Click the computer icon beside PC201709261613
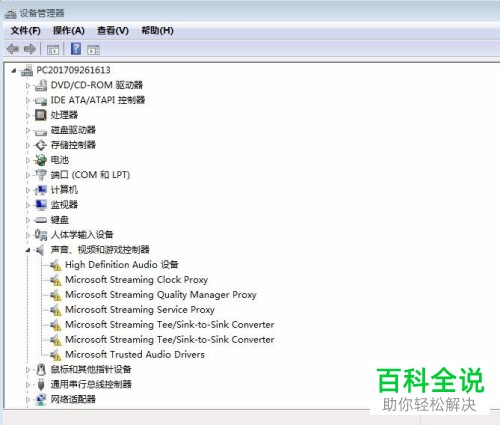Image resolution: width=500 pixels, height=425 pixels. tap(27, 70)
